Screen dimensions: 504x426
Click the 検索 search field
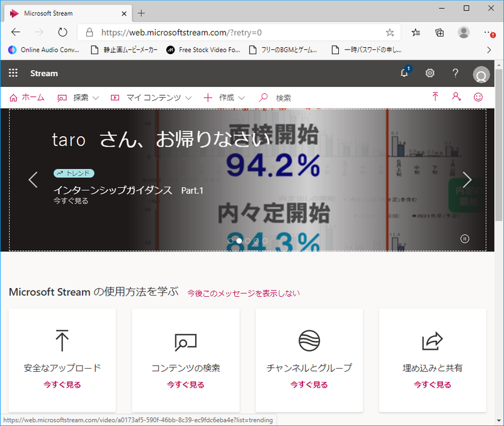click(x=283, y=98)
